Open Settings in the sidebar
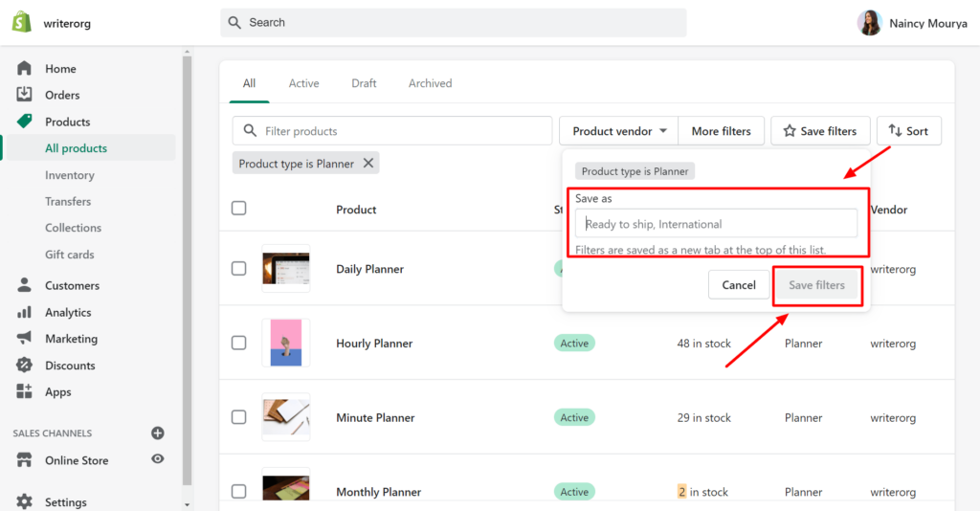 click(66, 502)
